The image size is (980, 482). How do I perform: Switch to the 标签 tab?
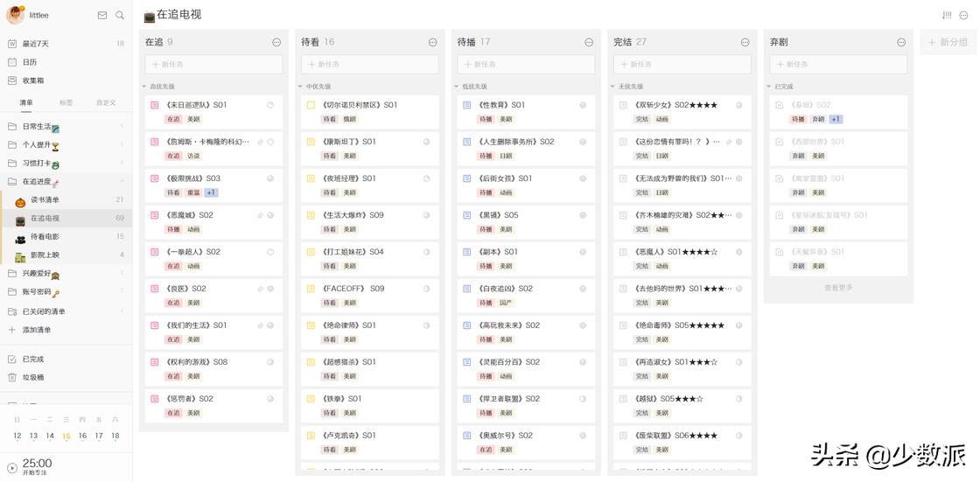(x=66, y=102)
